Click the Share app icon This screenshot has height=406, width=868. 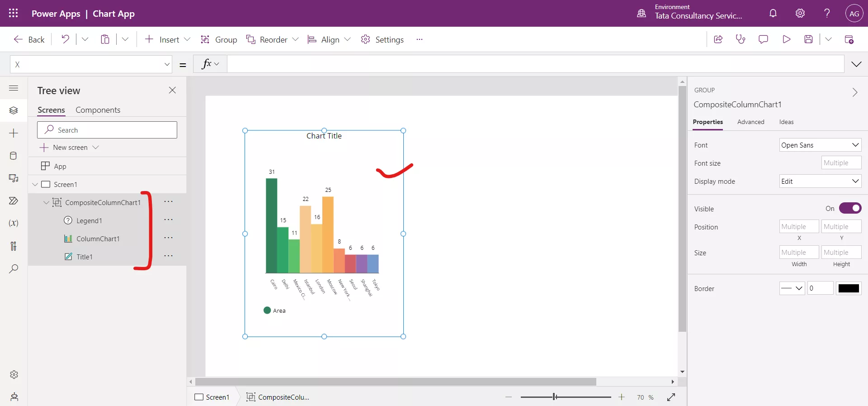pyautogui.click(x=718, y=39)
